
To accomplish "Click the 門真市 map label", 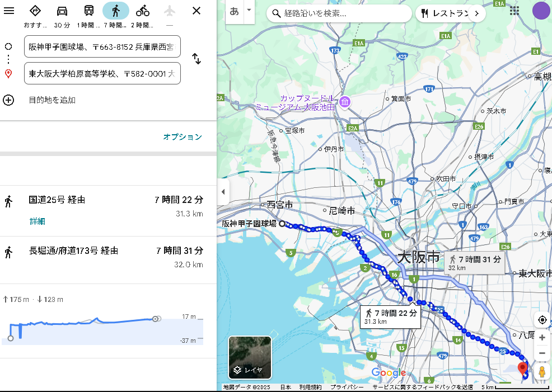I will tap(514, 201).
